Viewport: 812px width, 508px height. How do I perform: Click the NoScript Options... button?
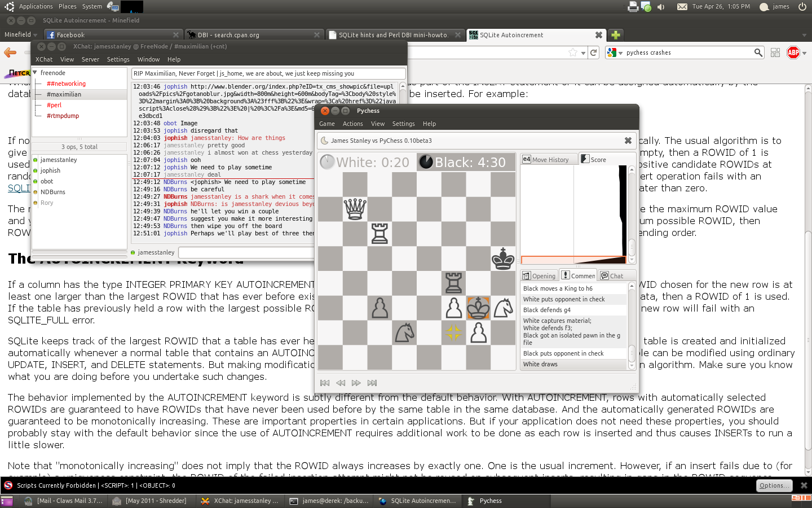pos(774,485)
